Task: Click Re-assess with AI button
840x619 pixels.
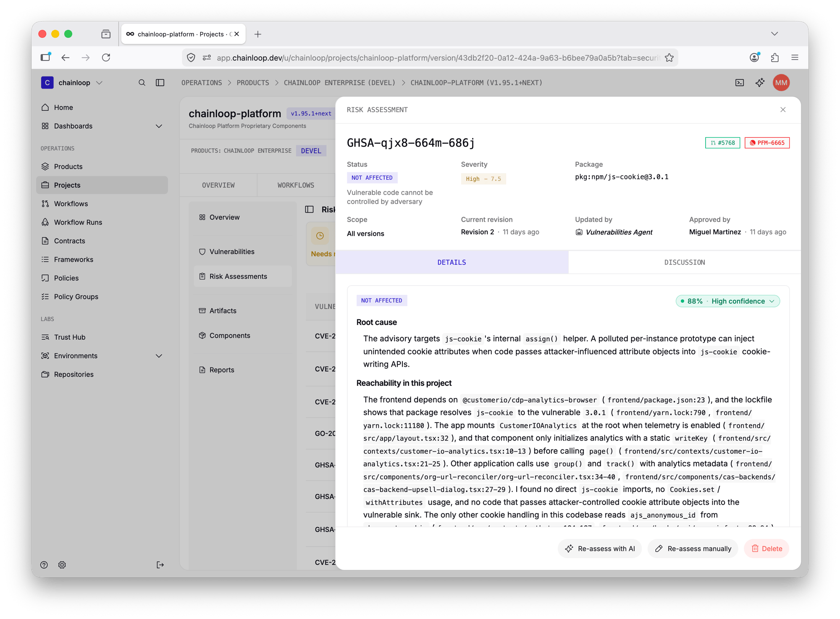Action: pos(600,549)
